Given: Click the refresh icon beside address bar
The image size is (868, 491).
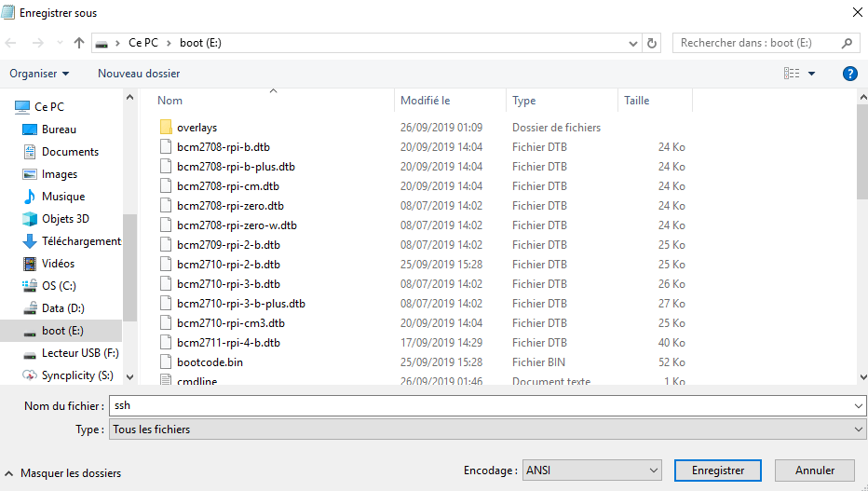Looking at the screenshot, I should 653,43.
